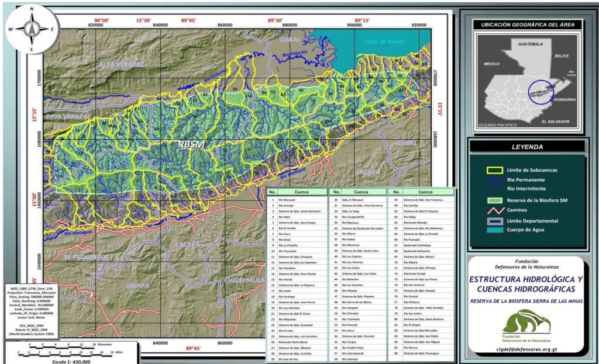Open the cigdef@defensores.org.gt email link
This screenshot has height=364, width=599.
coord(526,349)
